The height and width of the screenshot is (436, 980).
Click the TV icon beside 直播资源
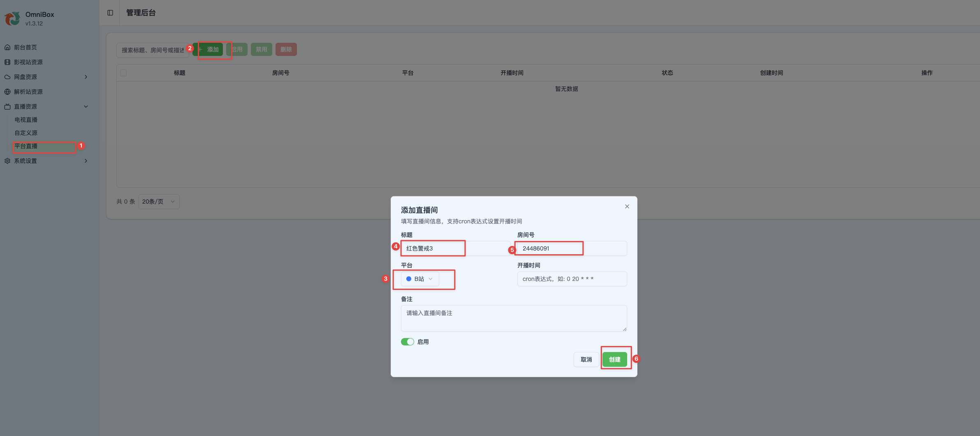click(7, 107)
